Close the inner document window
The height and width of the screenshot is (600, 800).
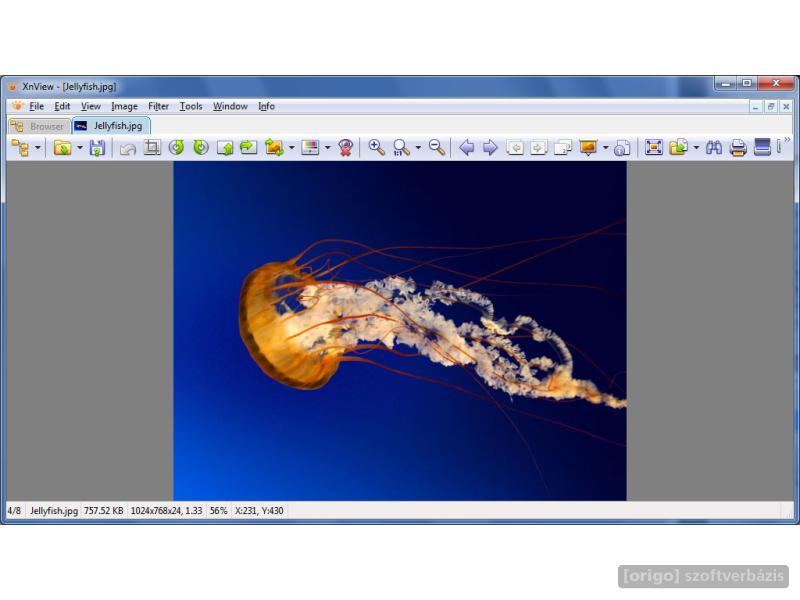click(x=786, y=106)
